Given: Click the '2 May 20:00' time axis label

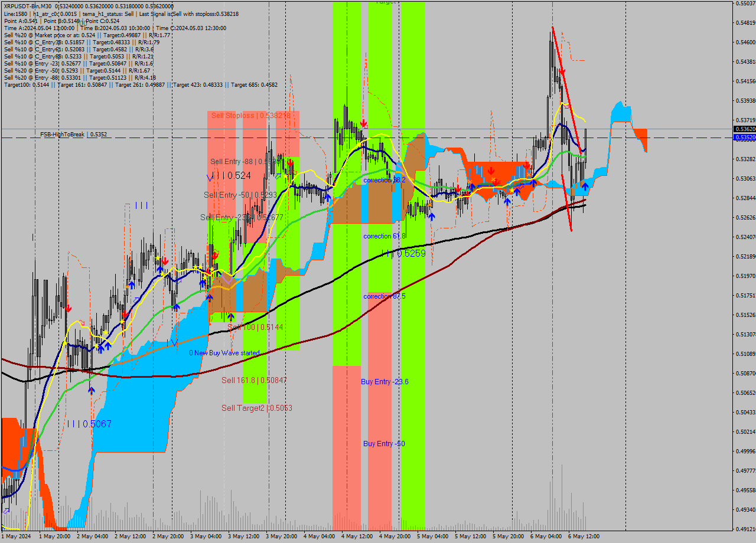Looking at the screenshot, I should tap(168, 537).
